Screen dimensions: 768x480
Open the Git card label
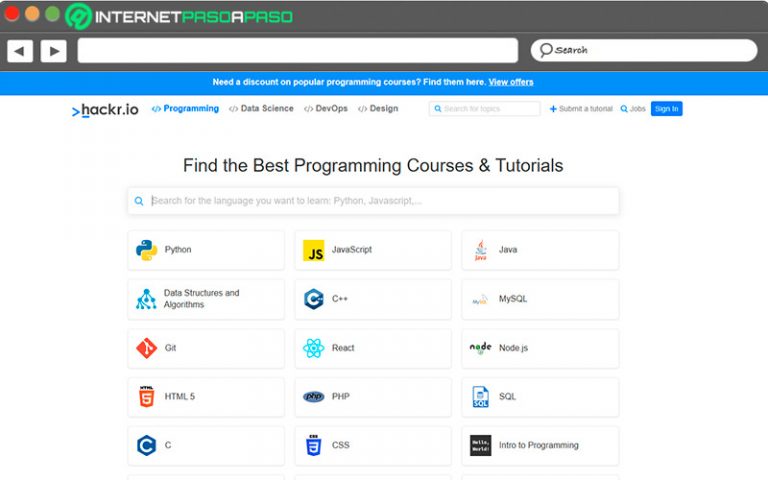(x=170, y=348)
